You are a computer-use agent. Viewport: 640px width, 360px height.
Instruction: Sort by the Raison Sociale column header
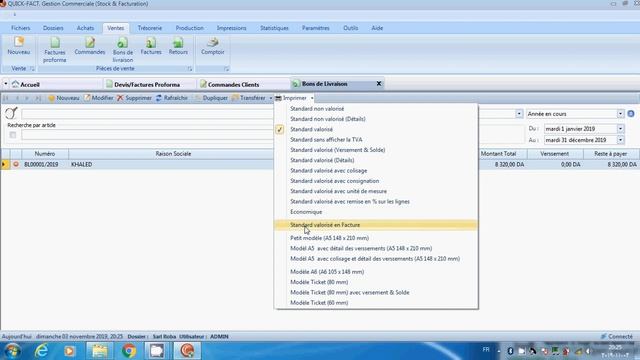(x=173, y=154)
